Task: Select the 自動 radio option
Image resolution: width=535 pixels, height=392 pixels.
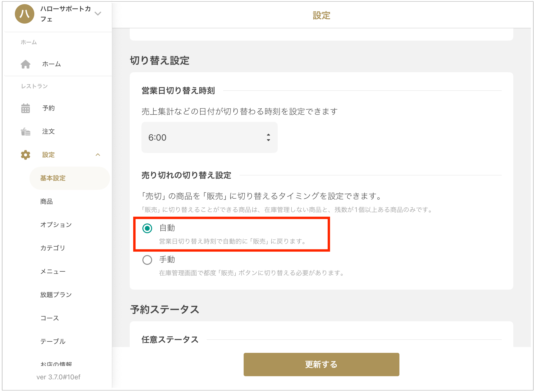Action: click(x=147, y=228)
